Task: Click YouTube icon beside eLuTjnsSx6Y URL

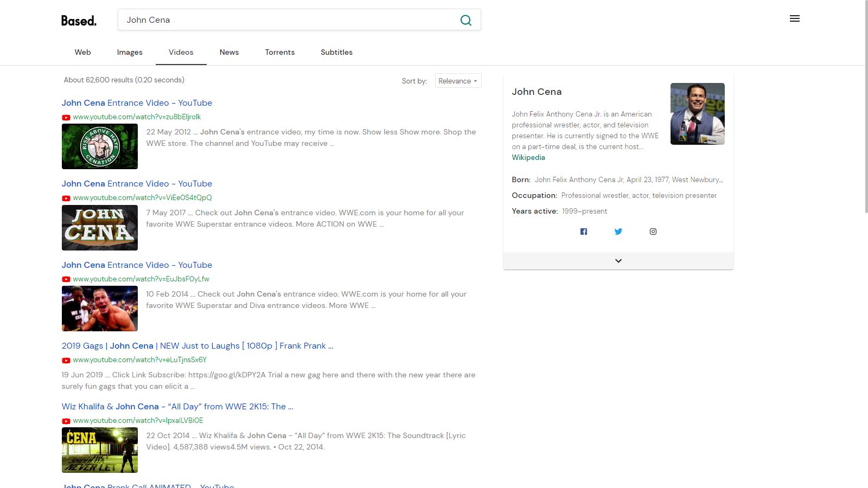Action: point(66,360)
